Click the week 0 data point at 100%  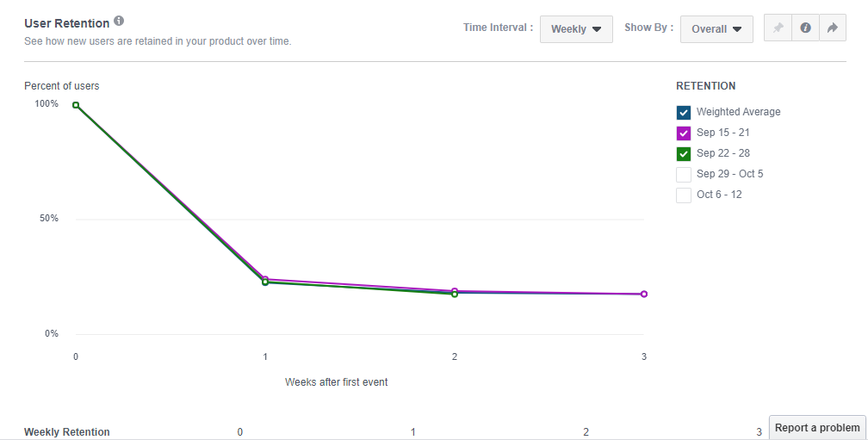76,105
